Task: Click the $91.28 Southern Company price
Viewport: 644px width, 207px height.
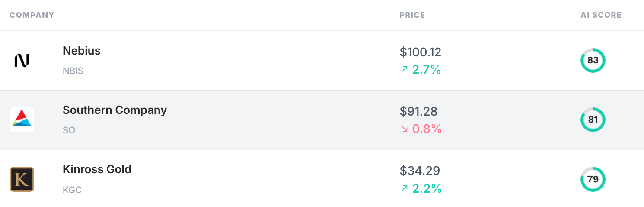Action: tap(418, 112)
